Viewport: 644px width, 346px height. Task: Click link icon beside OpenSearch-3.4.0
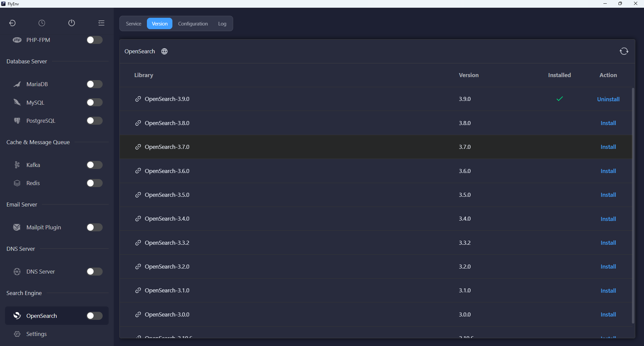point(138,219)
